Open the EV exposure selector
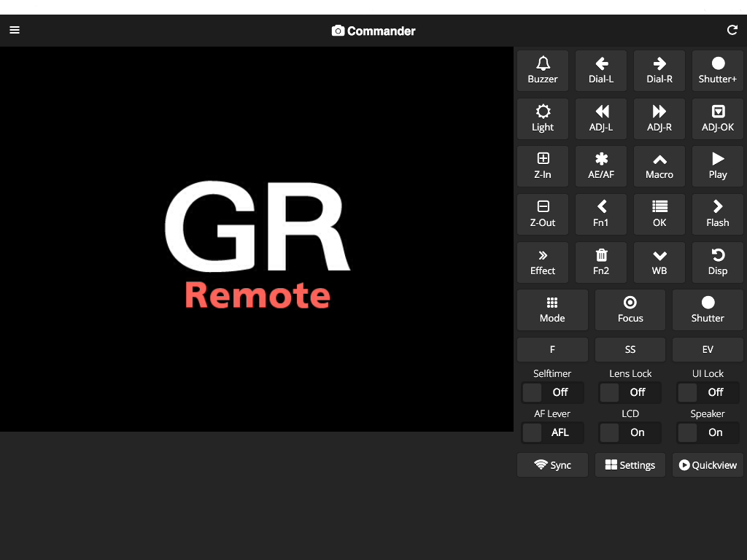Image resolution: width=747 pixels, height=560 pixels. 708,349
